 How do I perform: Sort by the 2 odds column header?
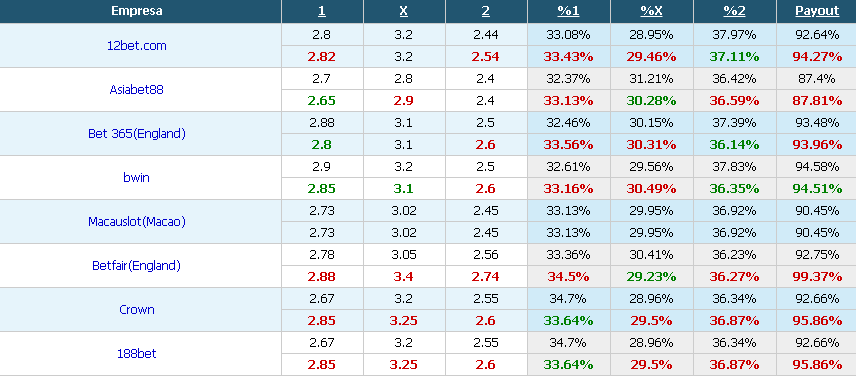(x=486, y=11)
